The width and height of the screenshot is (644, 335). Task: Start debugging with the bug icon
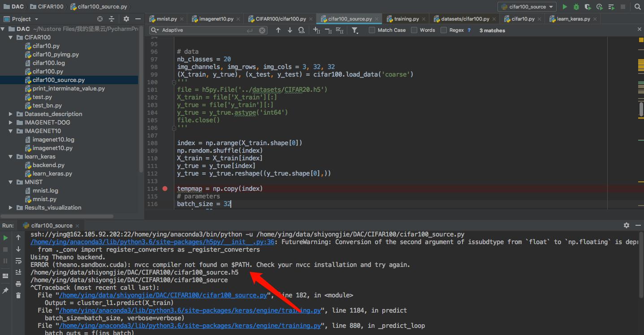(576, 7)
